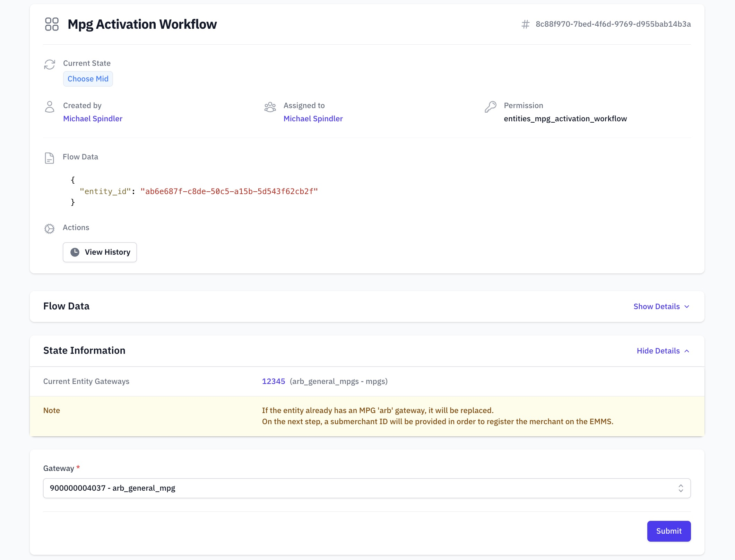
Task: Open Michael Spindler creator profile link
Action: point(93,119)
